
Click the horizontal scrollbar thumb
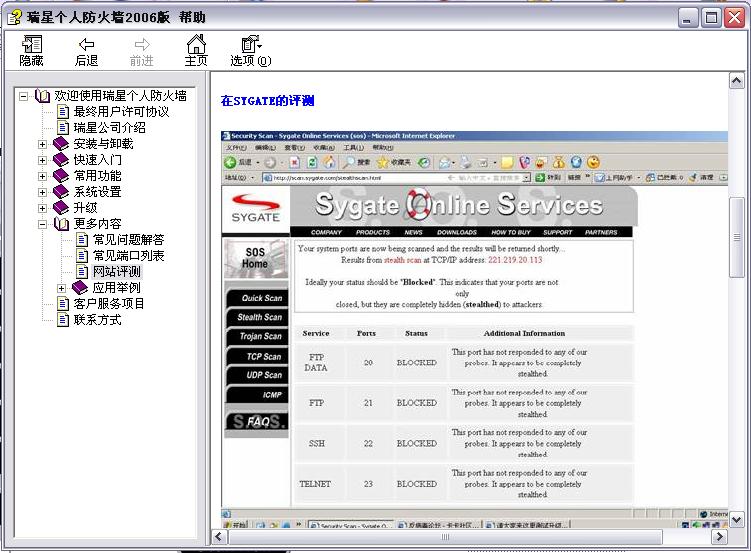coord(445,537)
